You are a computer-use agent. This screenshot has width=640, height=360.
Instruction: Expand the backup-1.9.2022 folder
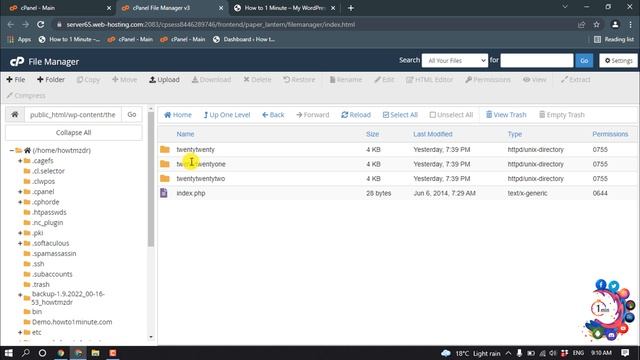20,295
